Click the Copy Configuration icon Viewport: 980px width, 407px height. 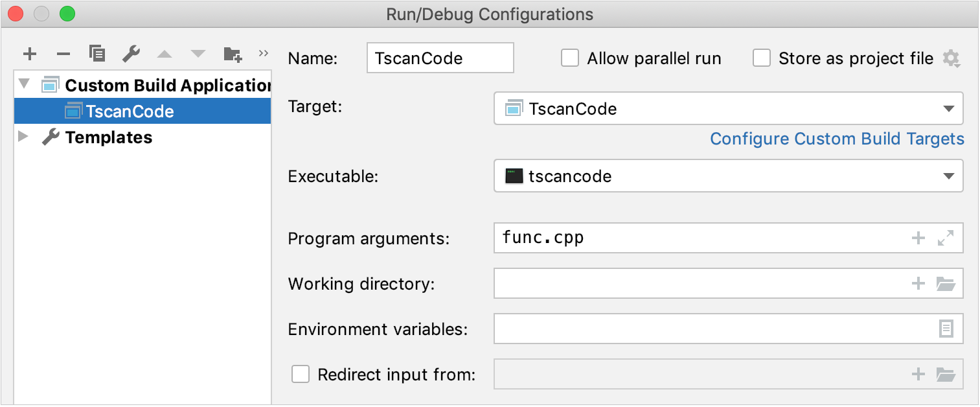point(97,54)
